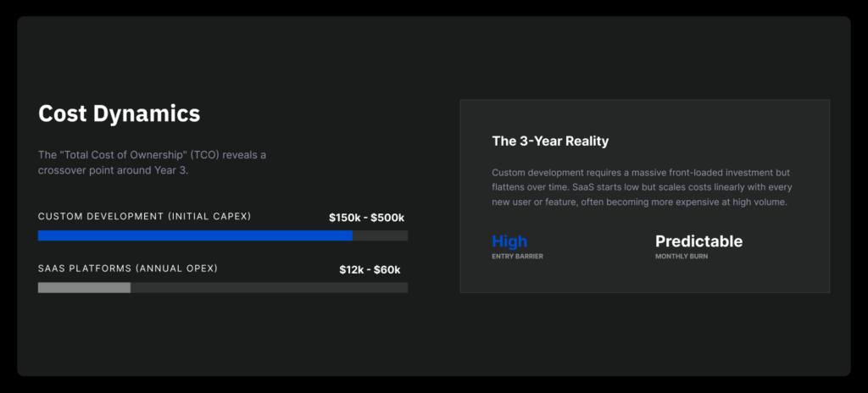Image resolution: width=868 pixels, height=393 pixels.
Task: Click the blue filled Custom Development bar
Action: 195,235
